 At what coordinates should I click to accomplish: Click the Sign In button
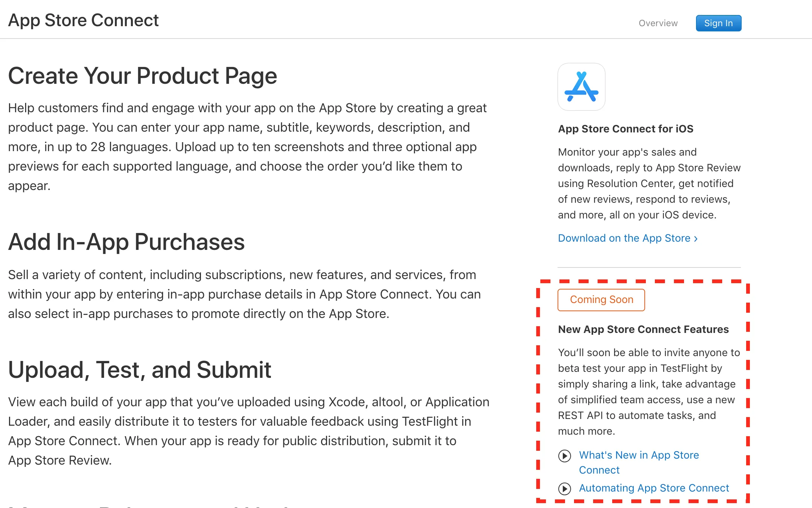coord(718,23)
